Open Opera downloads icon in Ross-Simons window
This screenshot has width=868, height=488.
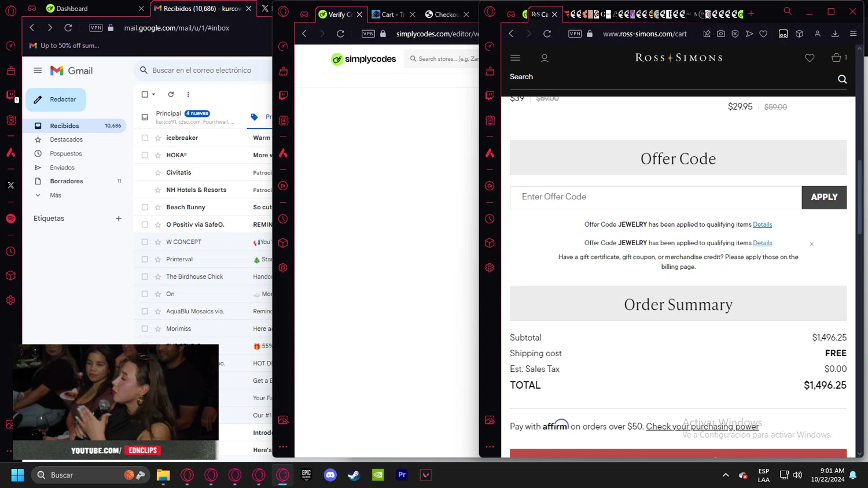[835, 34]
